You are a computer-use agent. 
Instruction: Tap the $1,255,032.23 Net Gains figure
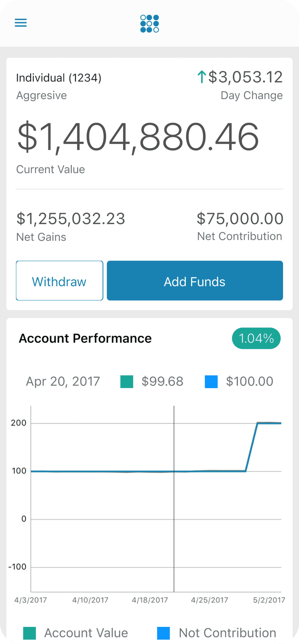pos(71,218)
